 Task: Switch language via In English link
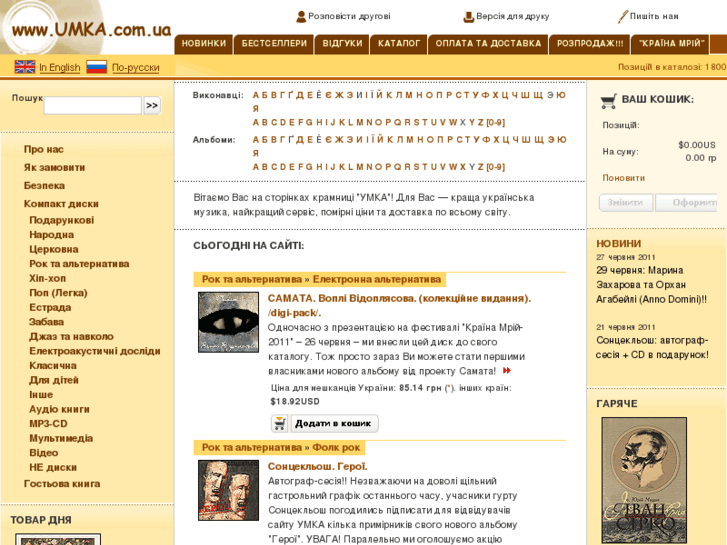click(60, 68)
